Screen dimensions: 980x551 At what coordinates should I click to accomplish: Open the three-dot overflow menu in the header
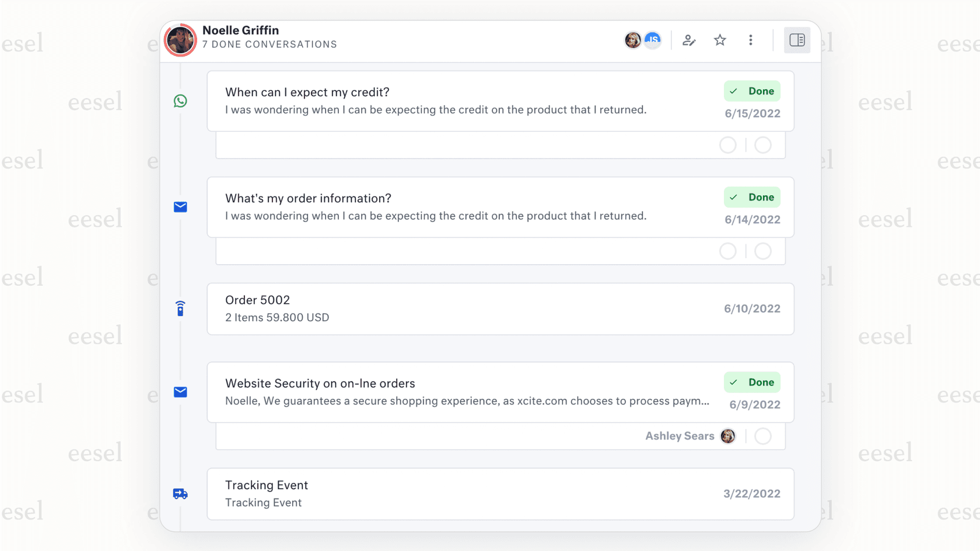tap(751, 40)
